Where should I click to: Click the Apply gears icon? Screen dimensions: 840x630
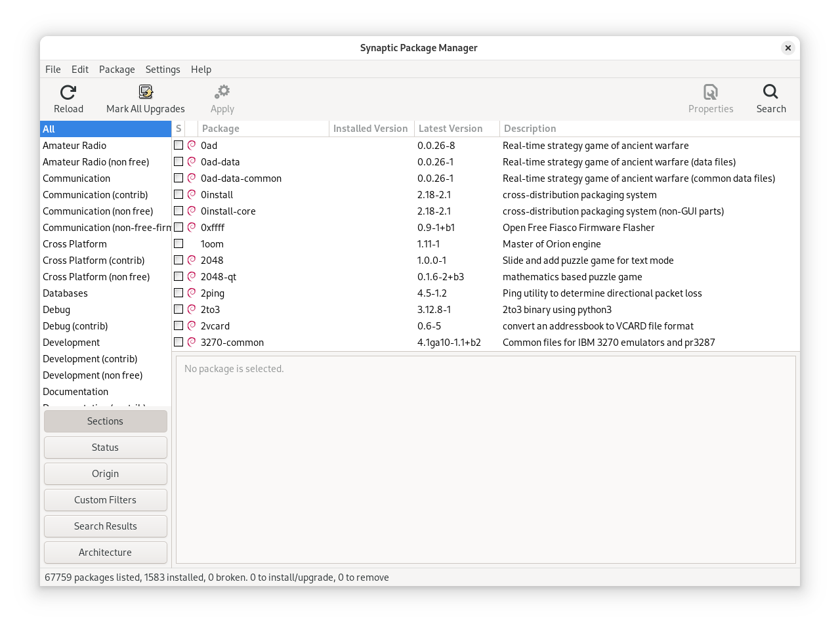(x=222, y=92)
